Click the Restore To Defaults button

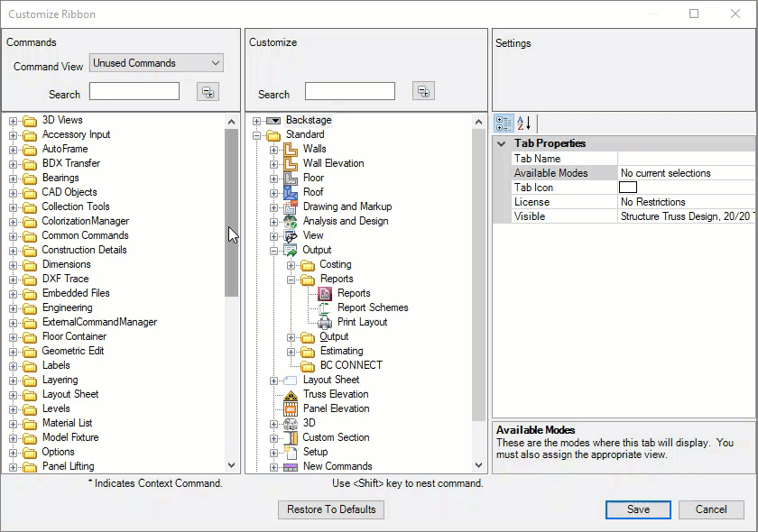tap(331, 509)
